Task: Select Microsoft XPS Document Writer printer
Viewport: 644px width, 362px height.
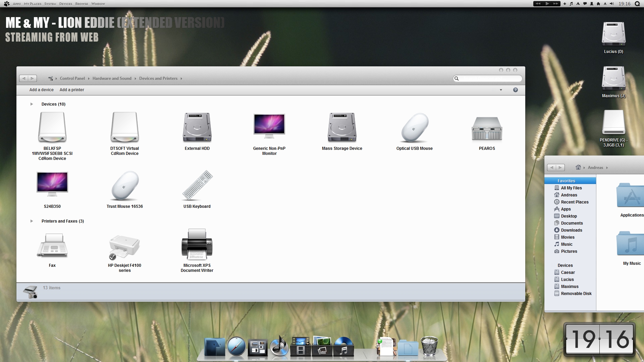Action: (x=197, y=244)
